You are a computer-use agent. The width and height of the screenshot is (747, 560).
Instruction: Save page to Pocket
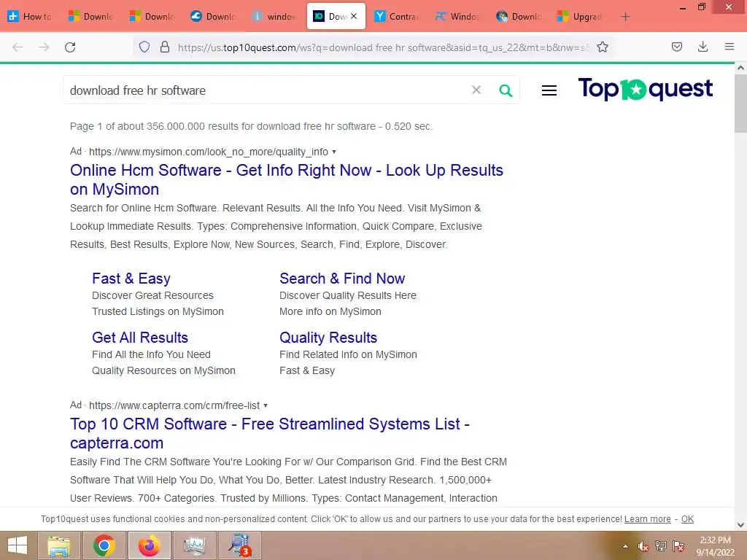pos(676,47)
